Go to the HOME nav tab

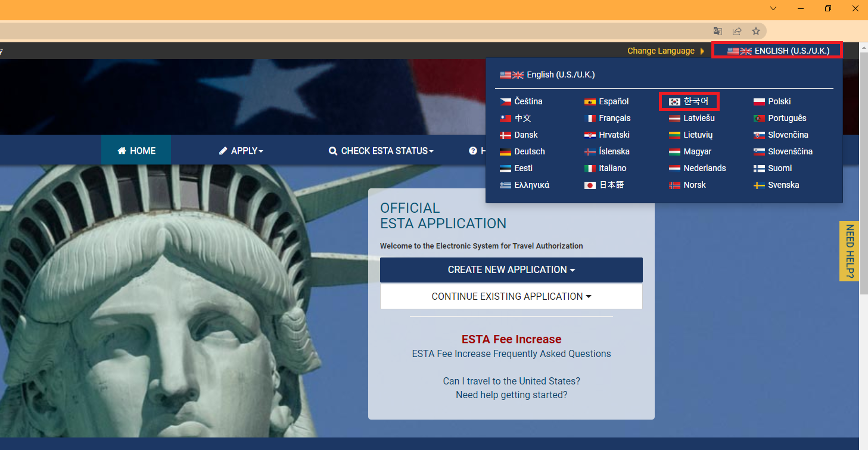click(x=136, y=151)
